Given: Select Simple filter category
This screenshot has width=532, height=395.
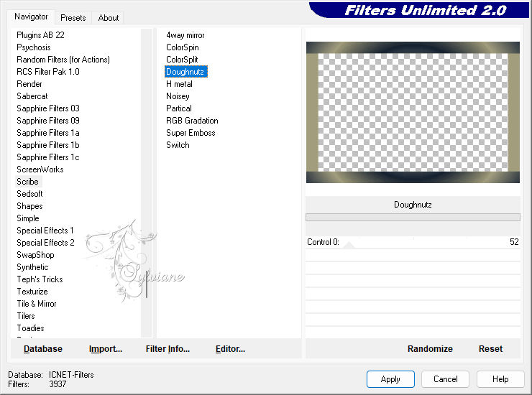Looking at the screenshot, I should point(28,218).
